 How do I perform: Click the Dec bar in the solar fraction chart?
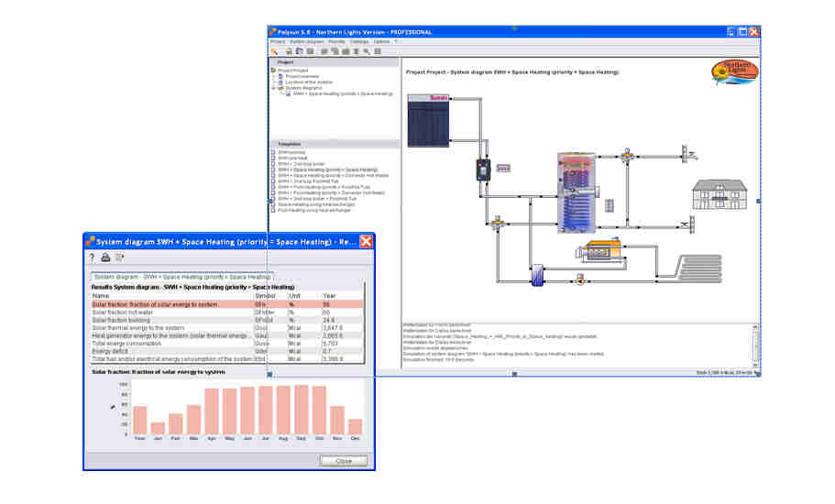[356, 427]
